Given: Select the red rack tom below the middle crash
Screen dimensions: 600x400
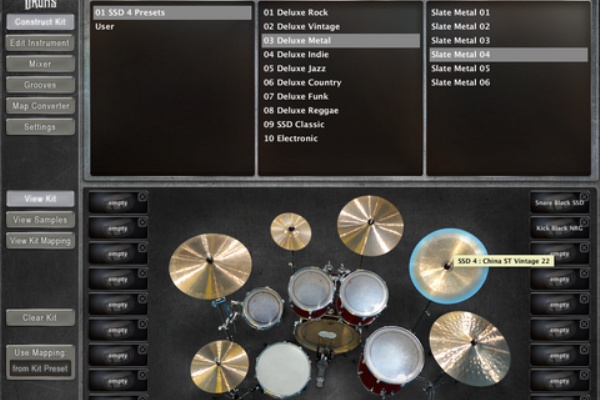Looking at the screenshot, I should coord(364,296).
